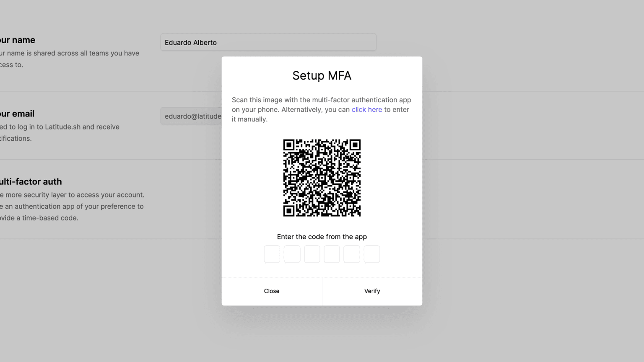
Task: Click the 'Your email' settings heading
Action: (17, 114)
